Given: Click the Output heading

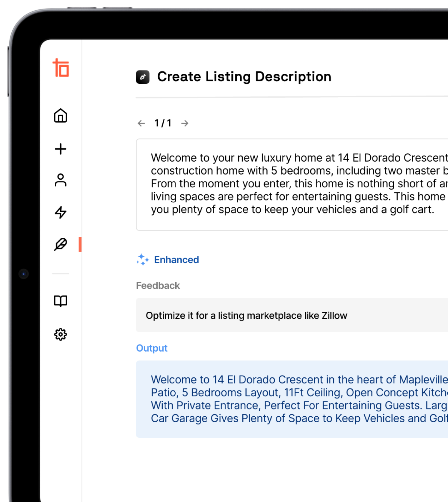Looking at the screenshot, I should click(x=152, y=348).
